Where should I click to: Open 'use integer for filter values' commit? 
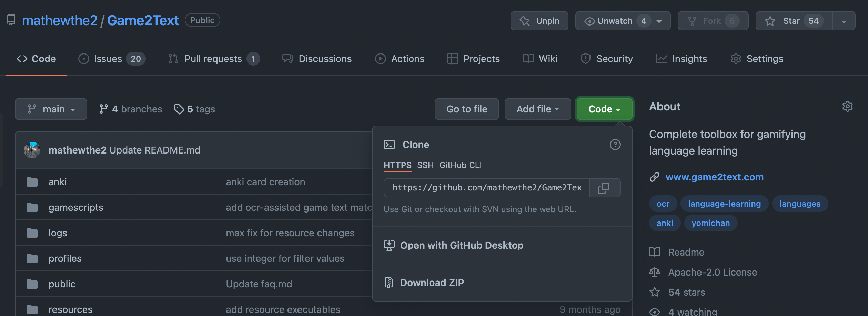pyautogui.click(x=285, y=258)
